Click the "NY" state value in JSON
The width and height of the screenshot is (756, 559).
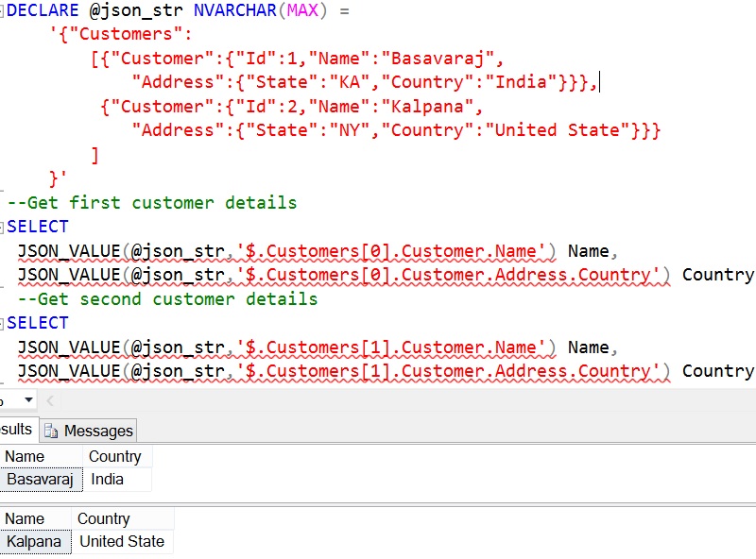click(350, 130)
